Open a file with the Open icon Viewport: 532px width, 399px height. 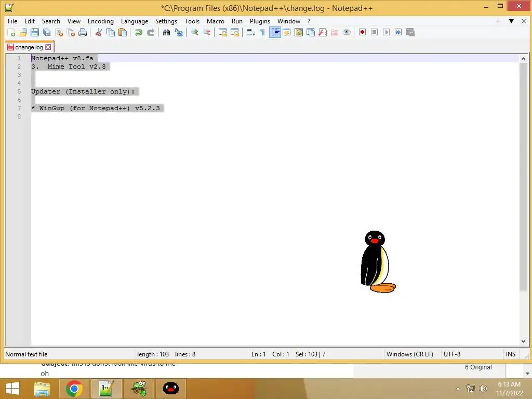[x=23, y=32]
